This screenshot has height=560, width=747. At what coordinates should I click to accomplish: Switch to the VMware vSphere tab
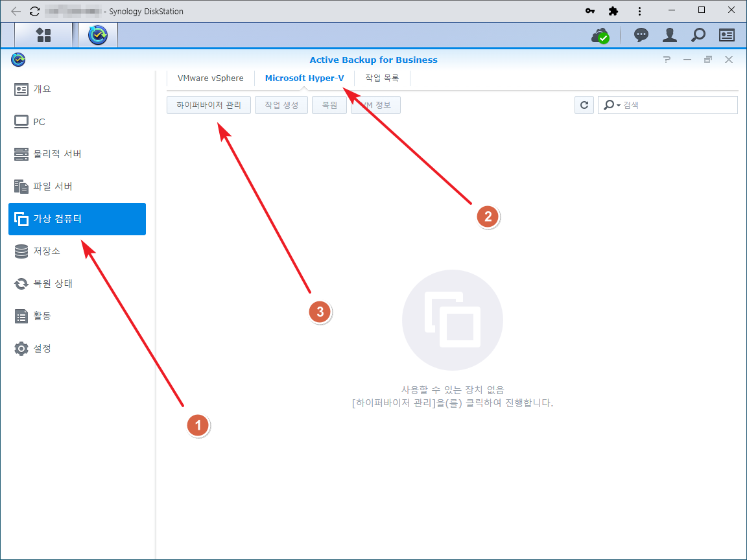211,78
